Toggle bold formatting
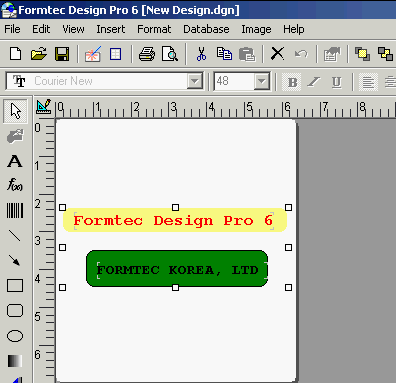Viewport: 396px width, 383px height. (292, 82)
